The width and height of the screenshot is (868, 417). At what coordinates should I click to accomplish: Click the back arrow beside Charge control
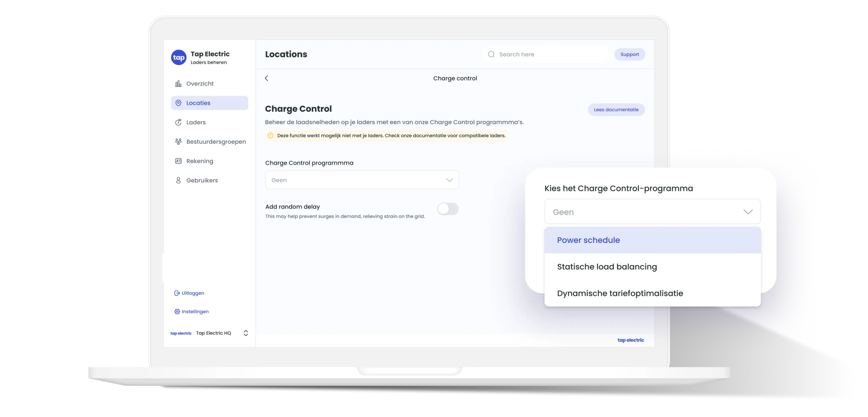pyautogui.click(x=267, y=78)
